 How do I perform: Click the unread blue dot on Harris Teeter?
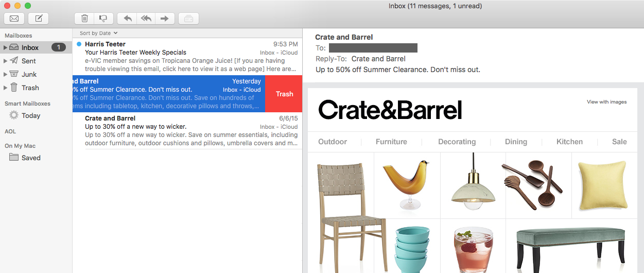(x=79, y=44)
